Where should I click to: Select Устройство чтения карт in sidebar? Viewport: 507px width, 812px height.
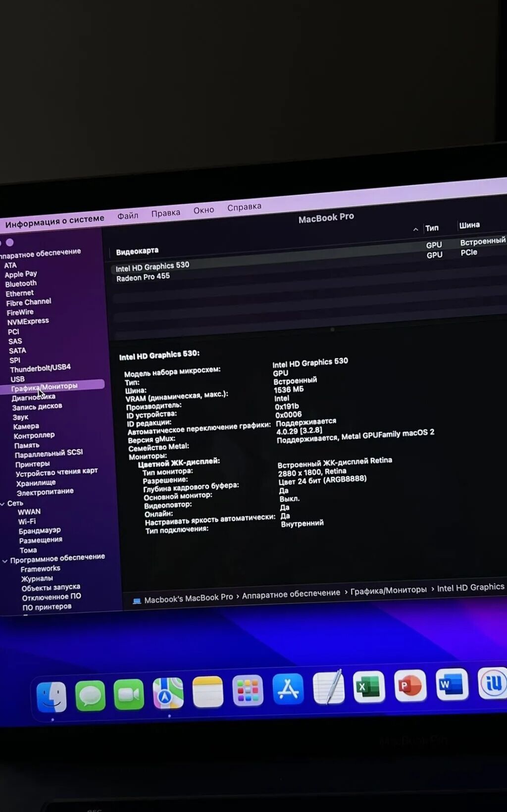click(x=56, y=472)
